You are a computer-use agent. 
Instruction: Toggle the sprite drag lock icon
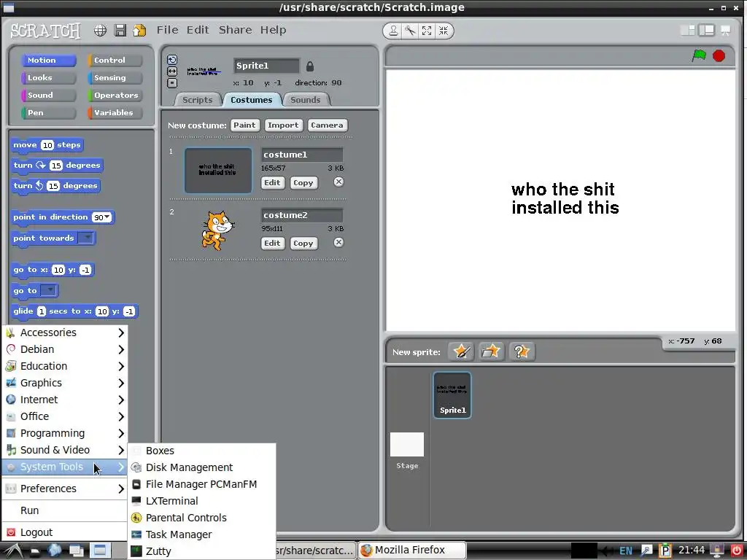(x=309, y=66)
